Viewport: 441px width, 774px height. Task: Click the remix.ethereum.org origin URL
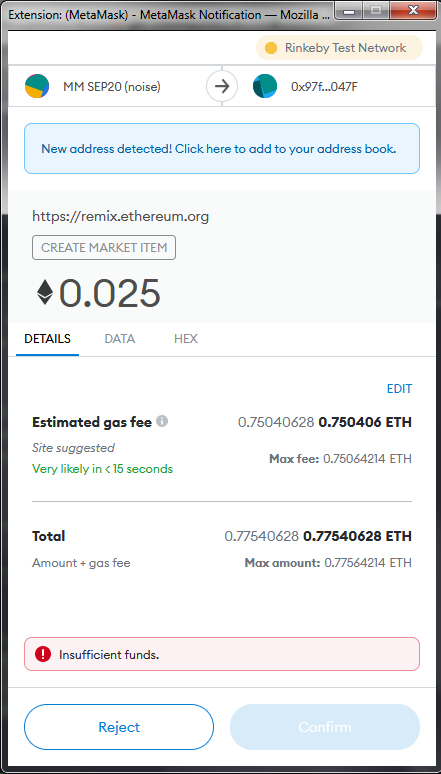(x=120, y=216)
